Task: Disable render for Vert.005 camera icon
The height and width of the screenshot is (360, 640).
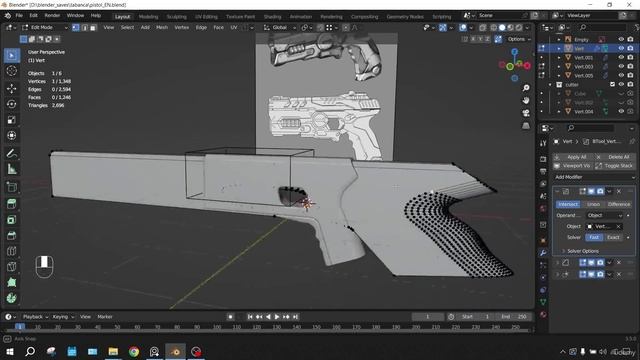Action: click(630, 76)
